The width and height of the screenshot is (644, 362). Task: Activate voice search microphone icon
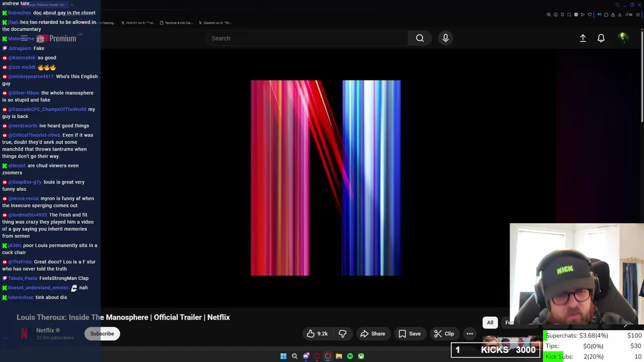click(445, 38)
